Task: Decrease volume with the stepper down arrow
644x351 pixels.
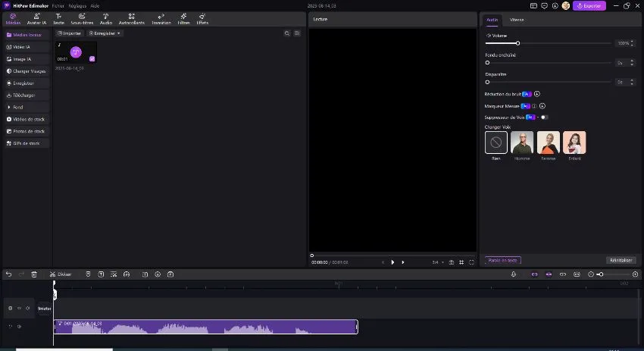Action: pyautogui.click(x=632, y=45)
